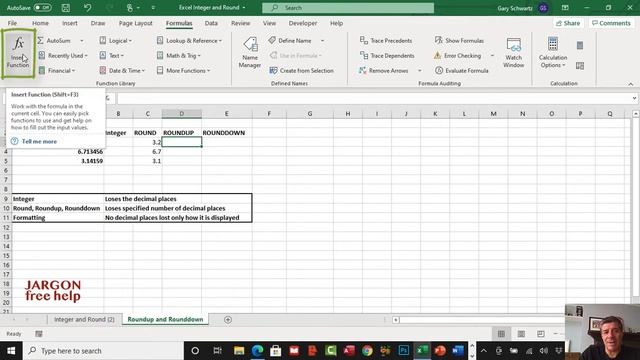Open the Text functions dropdown
Screen dimensions: 640x360
click(x=111, y=56)
